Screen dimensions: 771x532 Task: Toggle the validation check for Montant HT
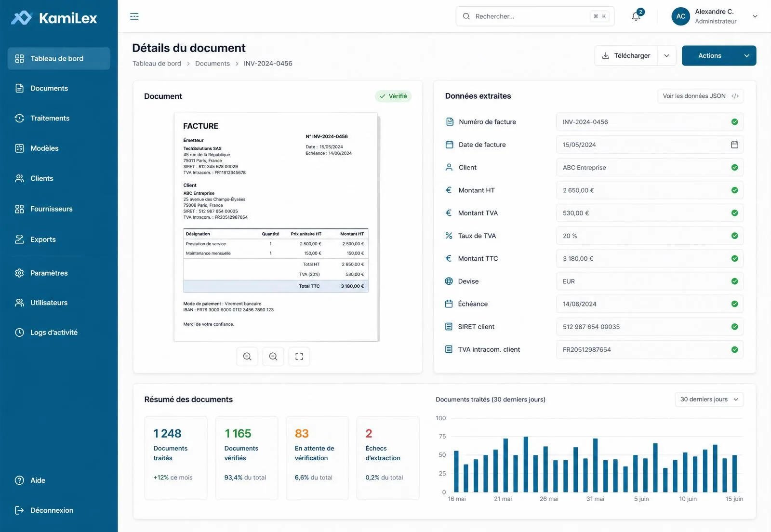[x=734, y=190]
